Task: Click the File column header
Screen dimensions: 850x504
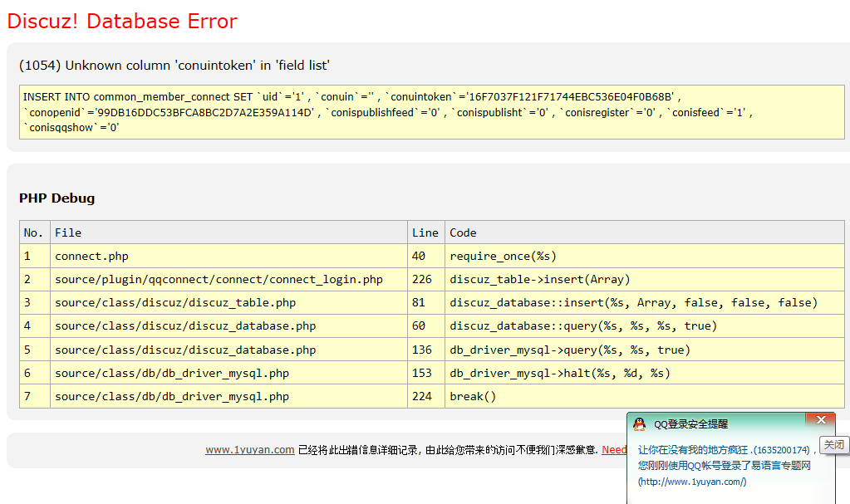Action: tap(68, 232)
